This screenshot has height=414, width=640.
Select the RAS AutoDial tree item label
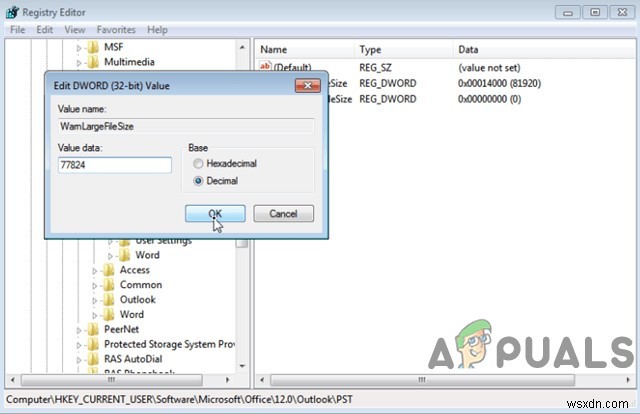point(133,359)
